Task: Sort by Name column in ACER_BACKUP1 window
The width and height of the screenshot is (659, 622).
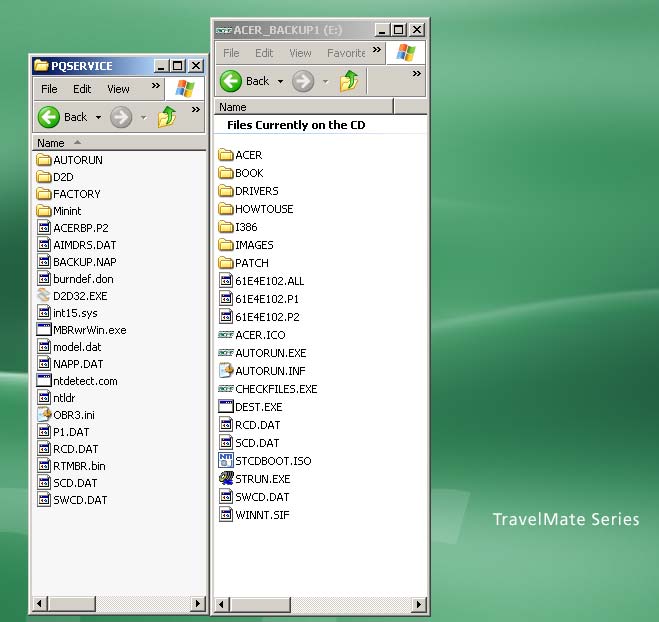Action: click(x=304, y=107)
